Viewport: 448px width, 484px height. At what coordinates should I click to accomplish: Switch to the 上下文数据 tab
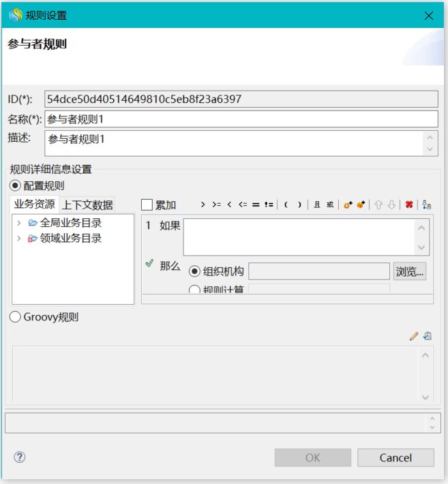point(87,205)
